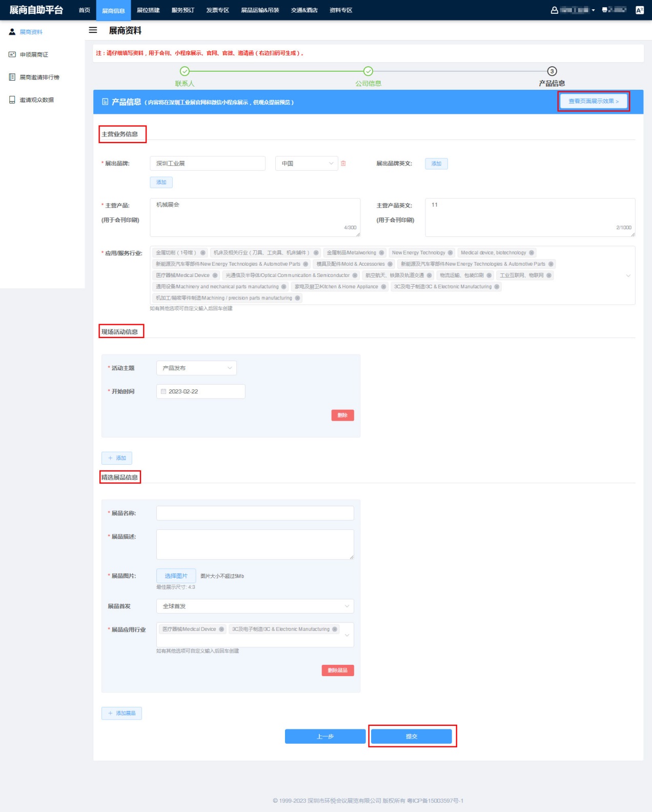Click the 联系人 completed step circle
The height and width of the screenshot is (812, 652).
(185, 71)
